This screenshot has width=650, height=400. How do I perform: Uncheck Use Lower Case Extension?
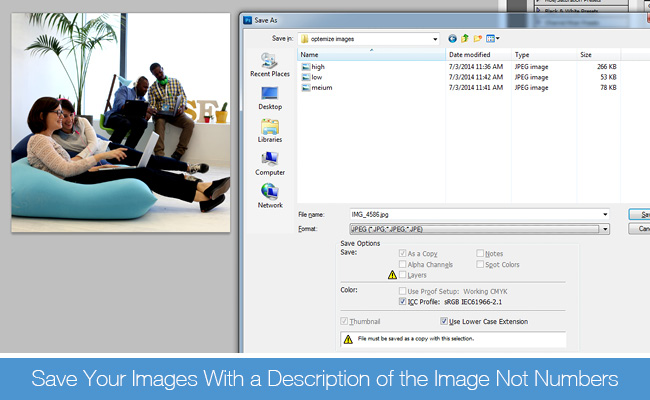coord(444,321)
